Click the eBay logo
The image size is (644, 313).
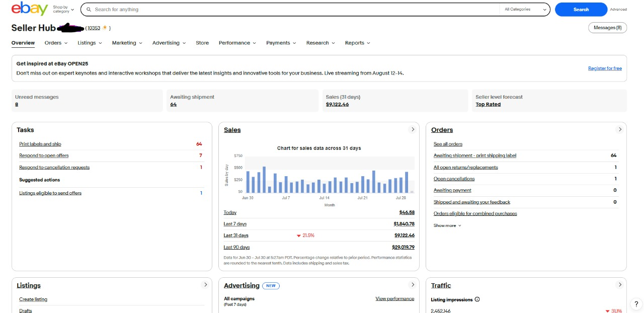tap(30, 9)
